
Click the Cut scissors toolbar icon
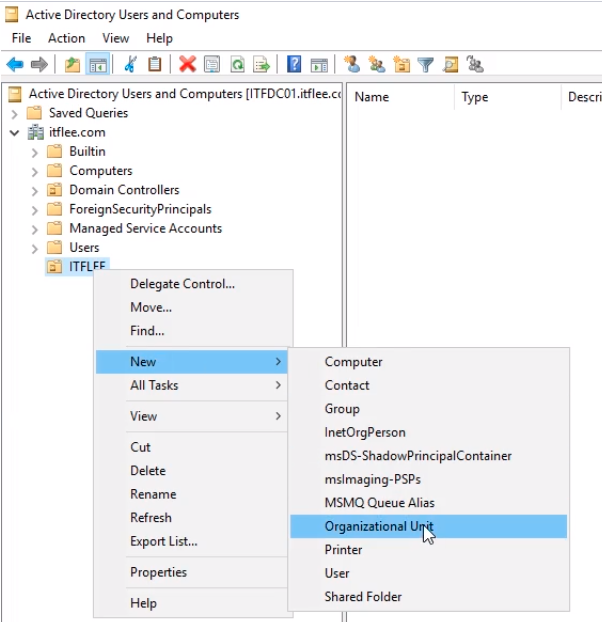click(130, 64)
